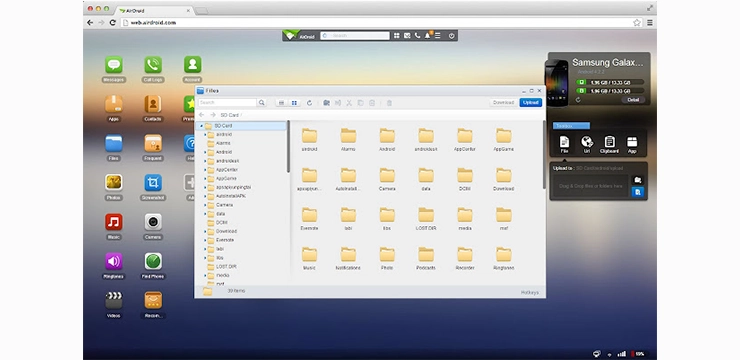This screenshot has height=360, width=740.
Task: Open notifications bell in top bar
Action: pyautogui.click(x=428, y=36)
